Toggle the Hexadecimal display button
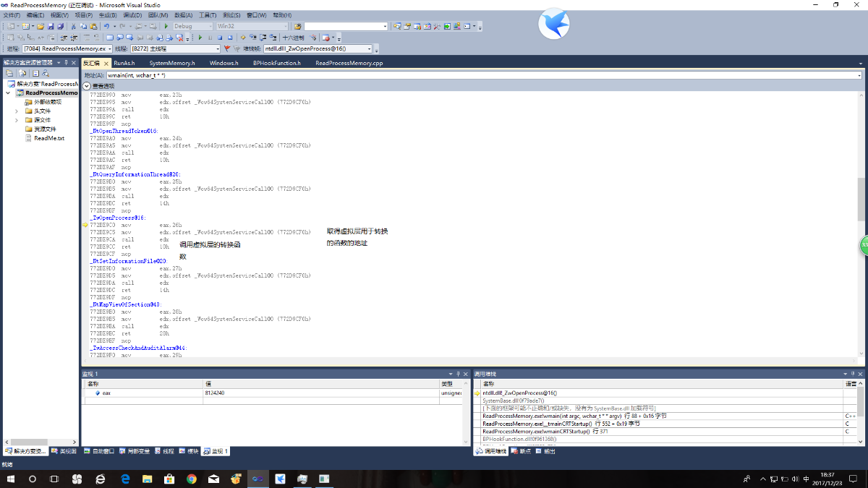Image resolution: width=868 pixels, height=488 pixels. [x=293, y=38]
